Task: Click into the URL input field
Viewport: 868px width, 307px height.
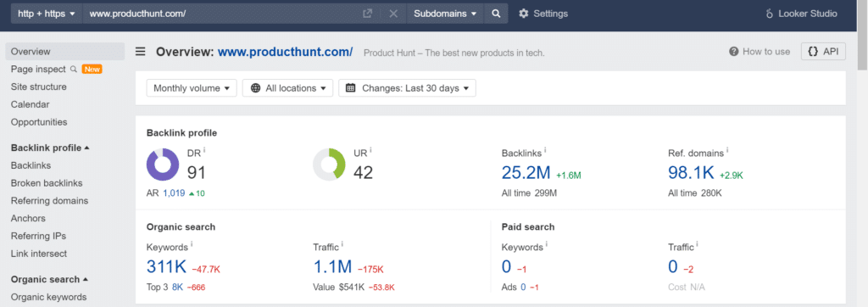Action: (x=221, y=14)
